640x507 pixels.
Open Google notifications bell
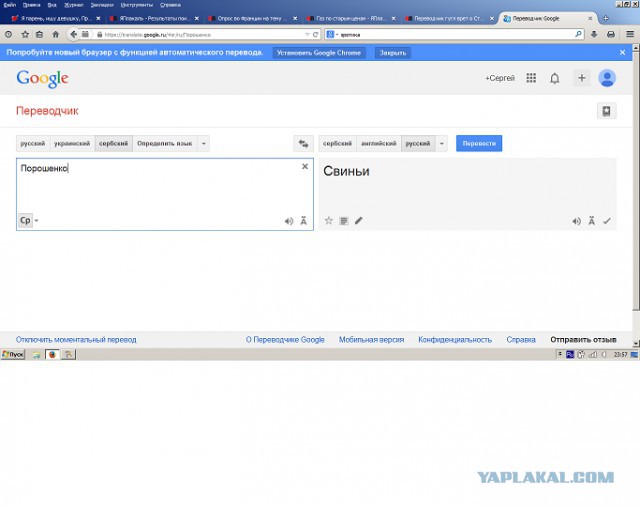[x=554, y=78]
